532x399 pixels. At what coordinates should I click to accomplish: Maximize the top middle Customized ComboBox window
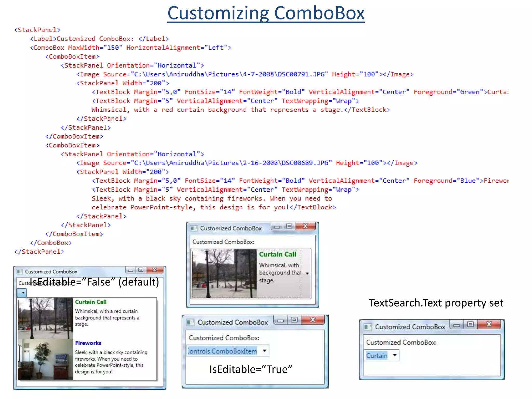pos(289,226)
